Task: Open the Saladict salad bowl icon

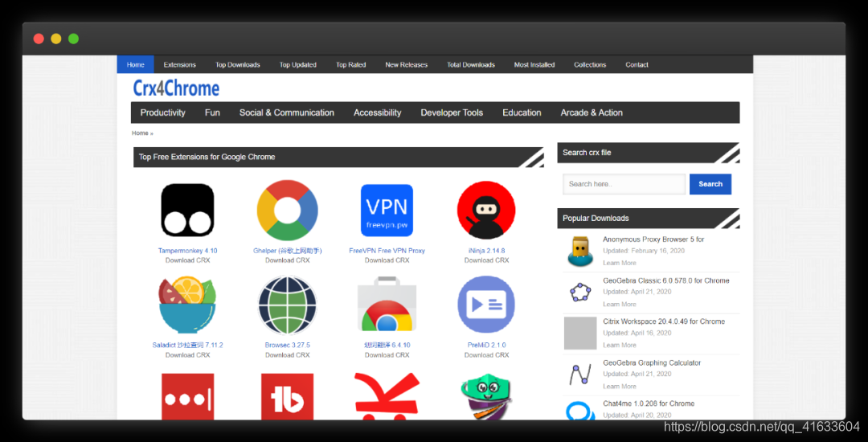Action: pos(187,306)
